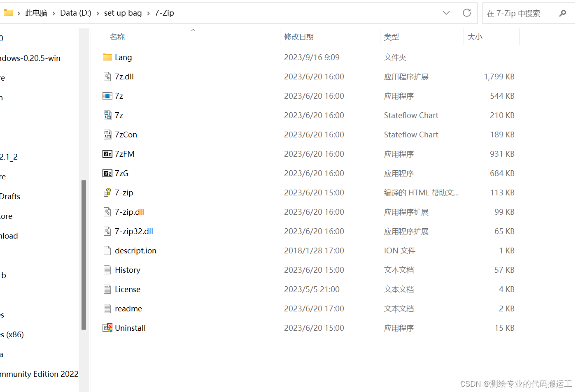The height and width of the screenshot is (392, 578).
Task: Go to 此电脑 in breadcrumb
Action: tap(36, 13)
